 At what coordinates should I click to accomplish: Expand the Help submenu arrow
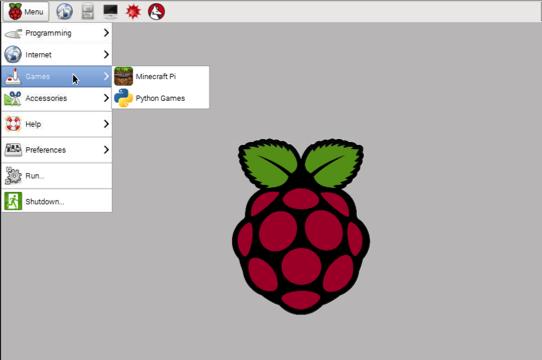click(106, 124)
